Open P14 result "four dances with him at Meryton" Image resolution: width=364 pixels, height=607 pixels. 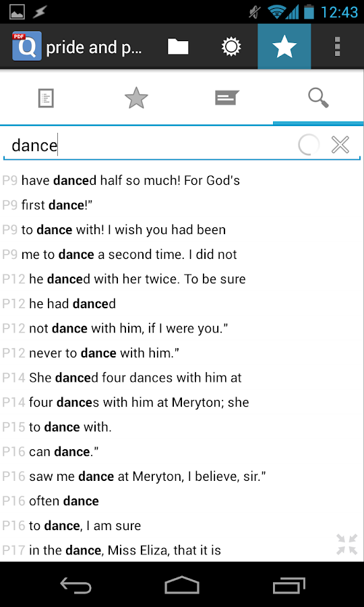[x=182, y=403]
